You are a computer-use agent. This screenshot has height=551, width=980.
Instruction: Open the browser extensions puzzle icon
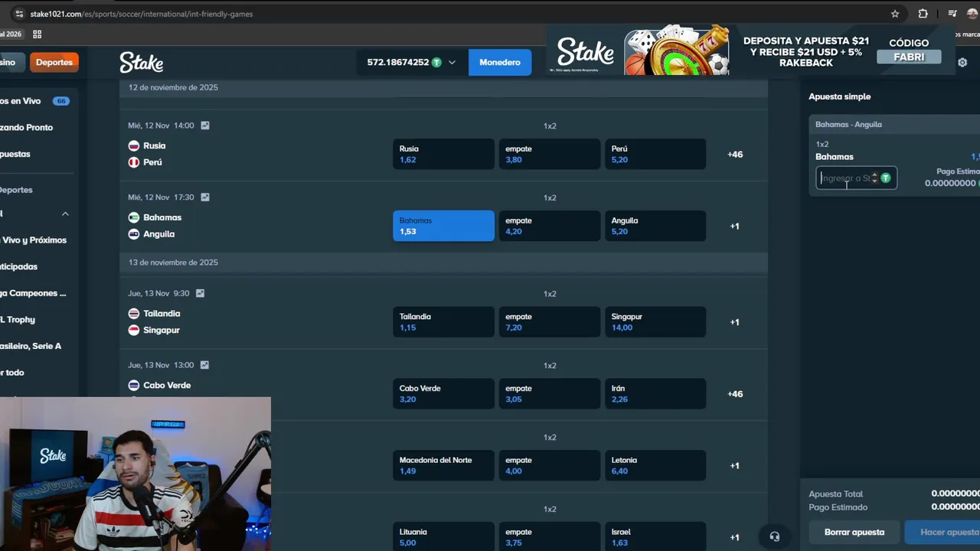point(923,14)
